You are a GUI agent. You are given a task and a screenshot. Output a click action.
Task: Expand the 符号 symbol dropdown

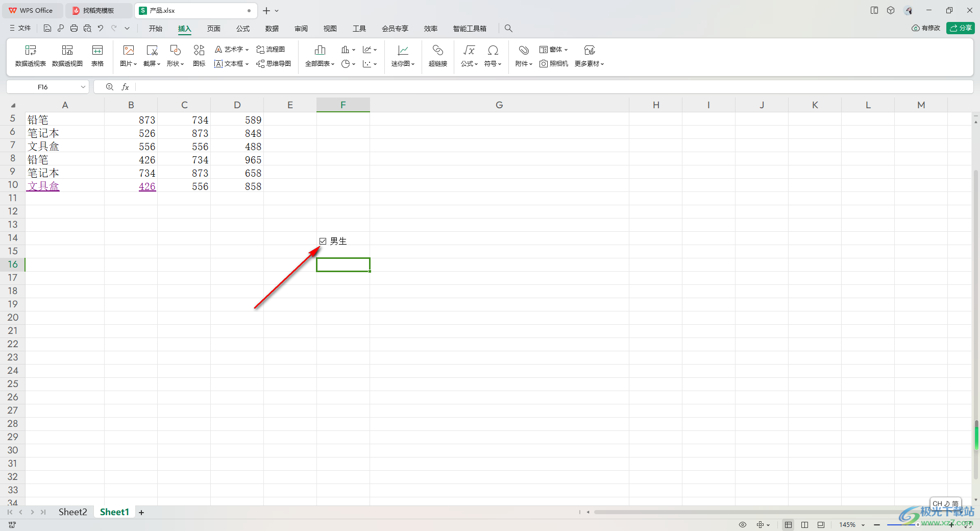point(500,64)
